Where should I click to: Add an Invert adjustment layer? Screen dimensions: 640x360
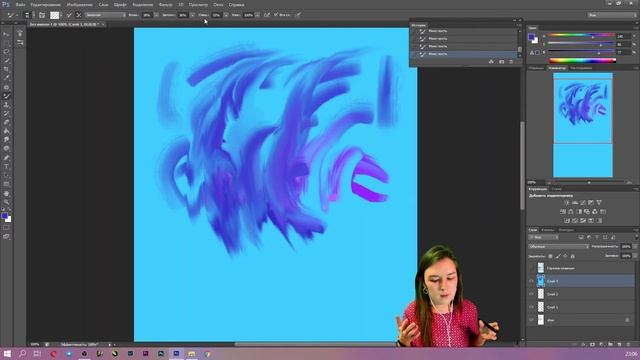coord(567,220)
